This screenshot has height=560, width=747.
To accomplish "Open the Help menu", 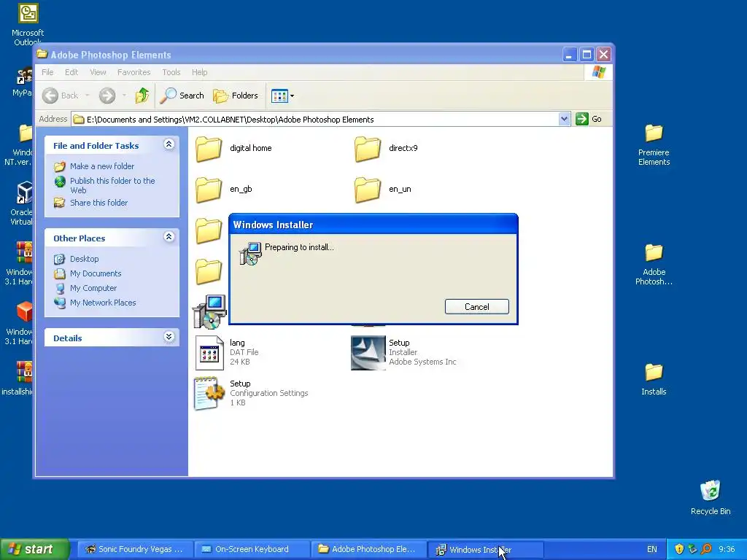I will [200, 72].
